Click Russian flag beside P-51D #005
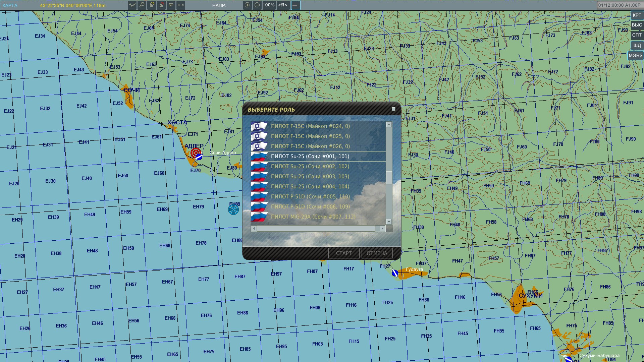The height and width of the screenshot is (362, 644). pos(259,196)
